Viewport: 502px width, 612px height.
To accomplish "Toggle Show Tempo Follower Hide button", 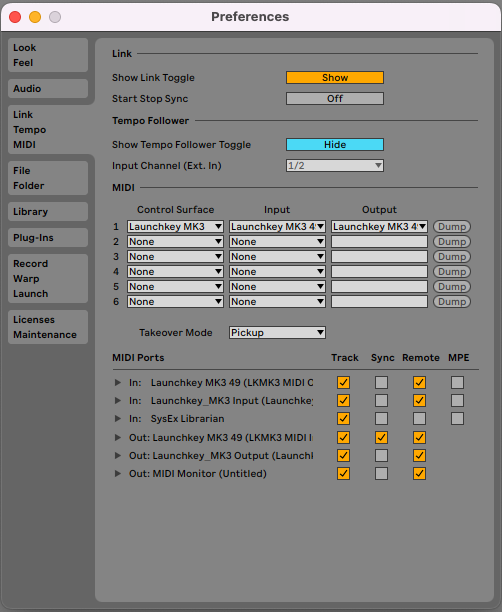I will tap(335, 144).
